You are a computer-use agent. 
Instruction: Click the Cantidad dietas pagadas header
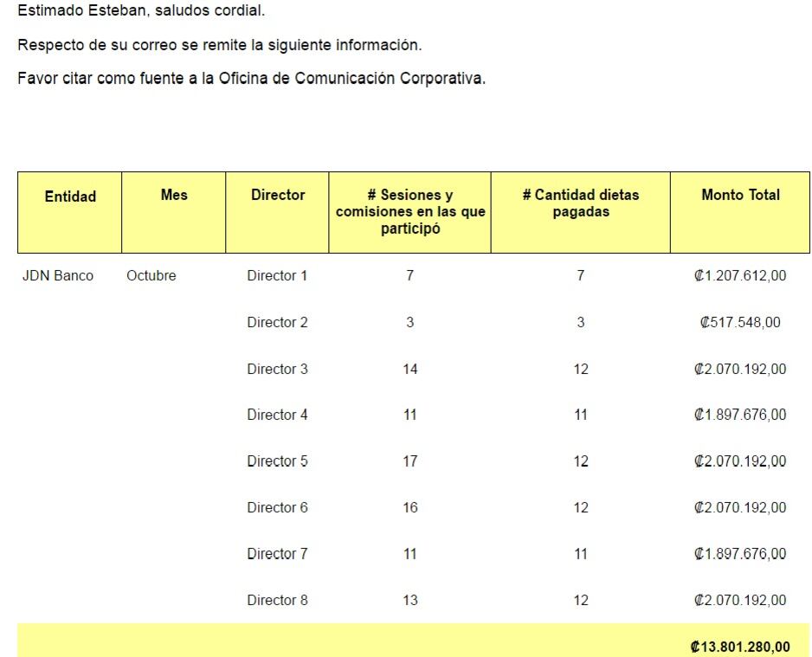pos(581,203)
